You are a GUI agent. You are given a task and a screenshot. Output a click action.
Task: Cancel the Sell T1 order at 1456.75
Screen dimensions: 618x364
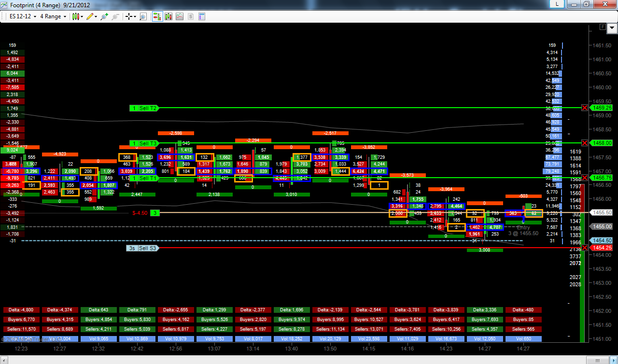click(x=585, y=178)
